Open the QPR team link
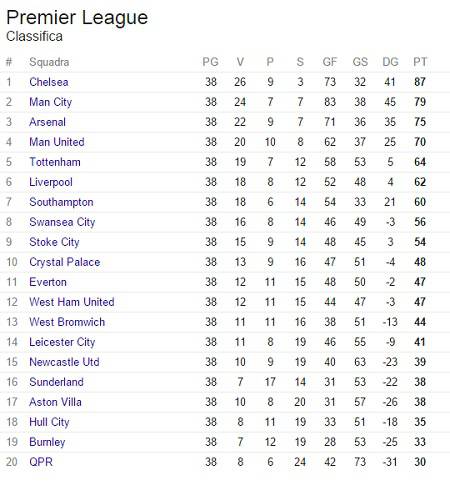Image resolution: width=450 pixels, height=485 pixels. click(x=41, y=462)
